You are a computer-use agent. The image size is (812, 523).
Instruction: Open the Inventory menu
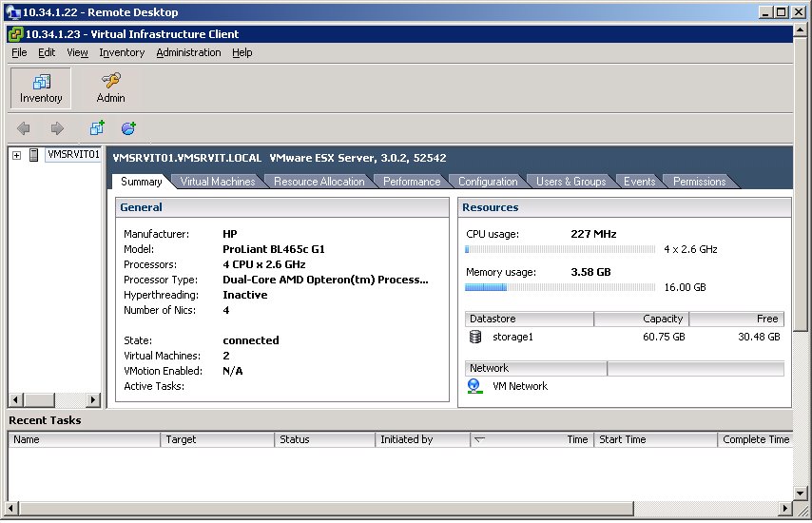122,53
